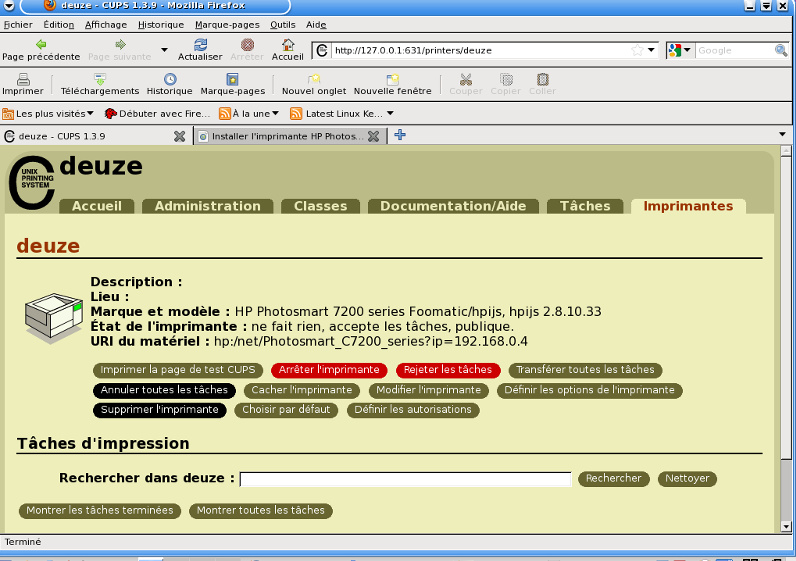The width and height of the screenshot is (796, 561).
Task: Click Imprimer la page de test CUPS
Action: [178, 370]
